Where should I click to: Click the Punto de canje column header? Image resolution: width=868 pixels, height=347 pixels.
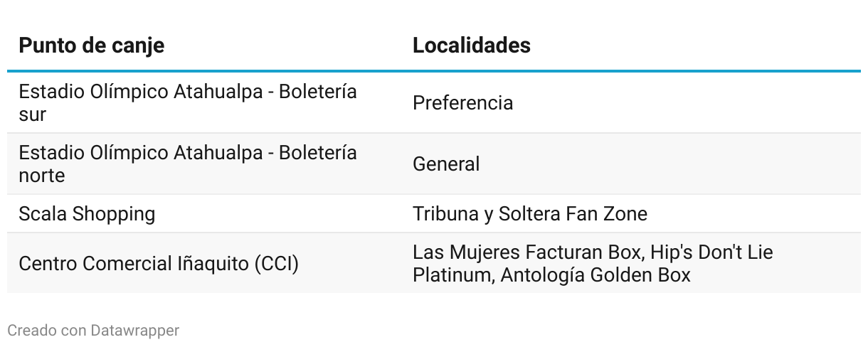[x=91, y=46]
